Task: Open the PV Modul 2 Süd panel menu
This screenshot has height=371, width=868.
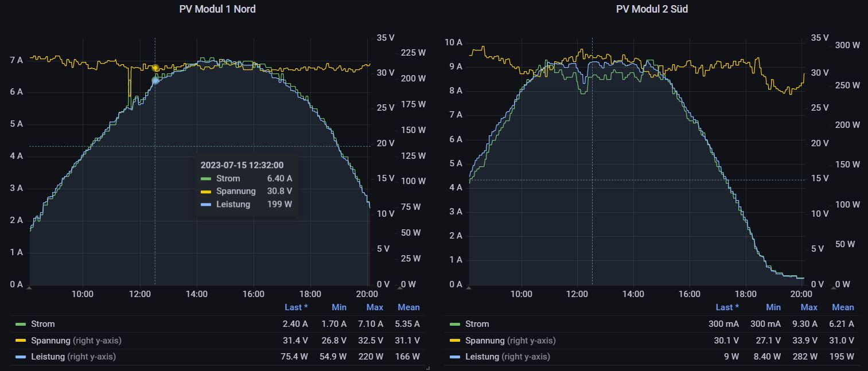Action: (652, 9)
